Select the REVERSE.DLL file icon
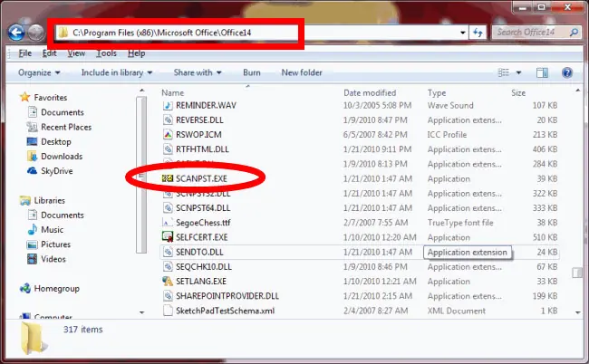The height and width of the screenshot is (364, 589). tap(168, 120)
